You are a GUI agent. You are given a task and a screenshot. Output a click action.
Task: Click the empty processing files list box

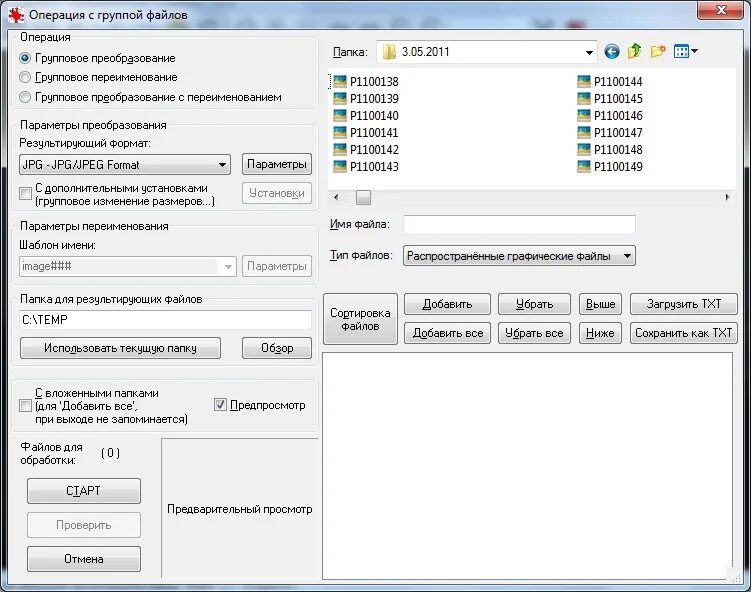click(527, 466)
